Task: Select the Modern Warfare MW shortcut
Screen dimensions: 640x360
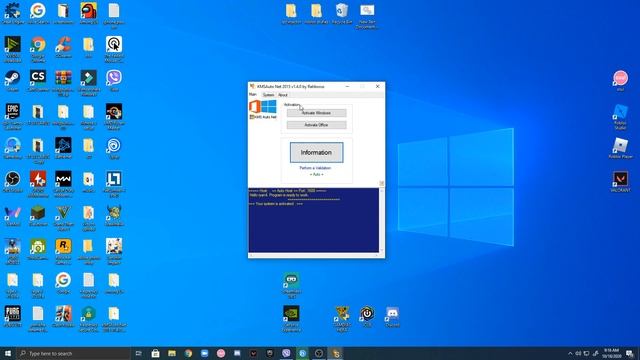Action: point(63,184)
